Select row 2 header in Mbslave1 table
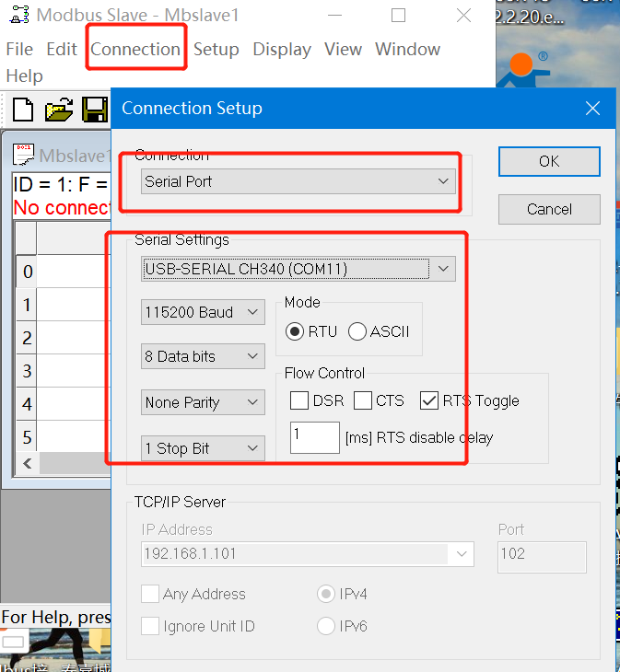This screenshot has height=672, width=620. tap(27, 338)
